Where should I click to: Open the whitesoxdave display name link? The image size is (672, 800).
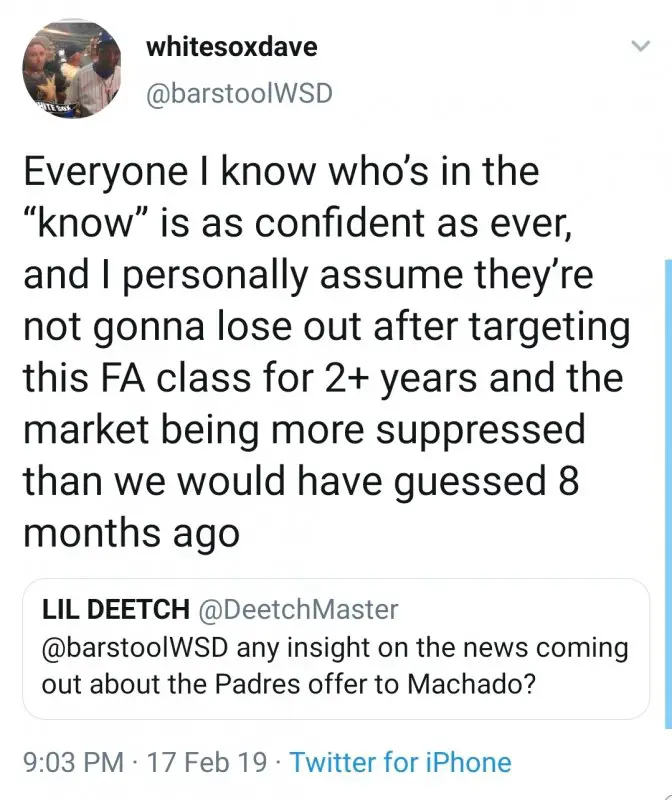(231, 47)
